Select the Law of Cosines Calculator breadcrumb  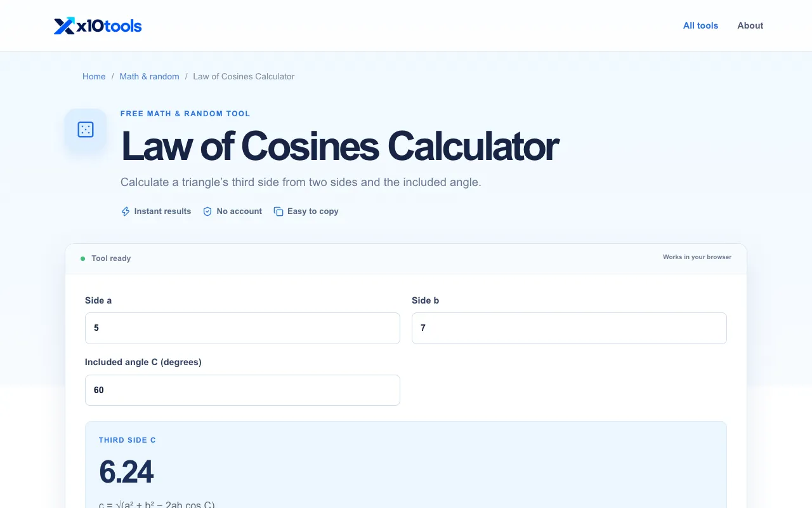point(244,76)
